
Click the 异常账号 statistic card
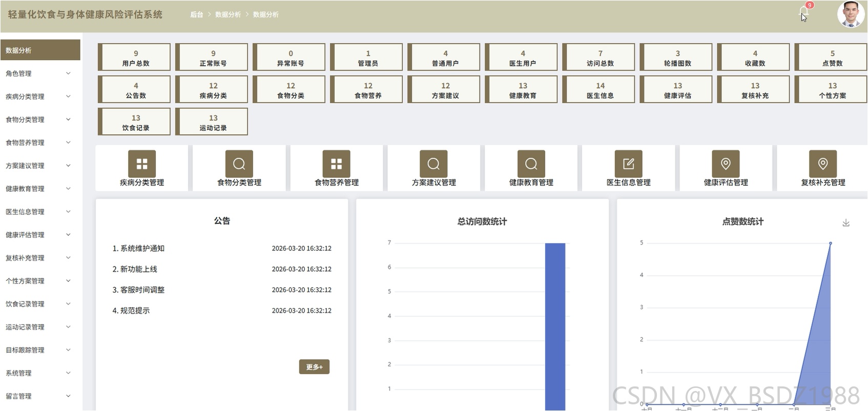[x=289, y=57]
